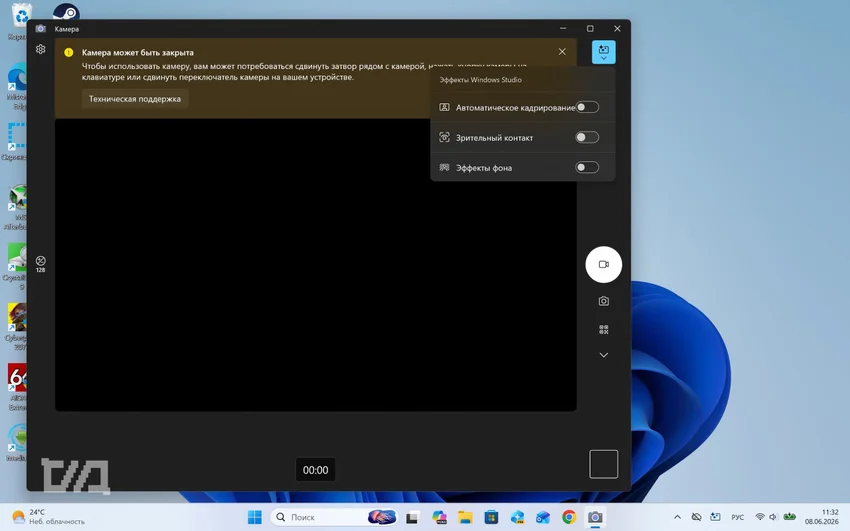The height and width of the screenshot is (531, 850).
Task: Open Microsoft Store from taskbar
Action: point(491,517)
